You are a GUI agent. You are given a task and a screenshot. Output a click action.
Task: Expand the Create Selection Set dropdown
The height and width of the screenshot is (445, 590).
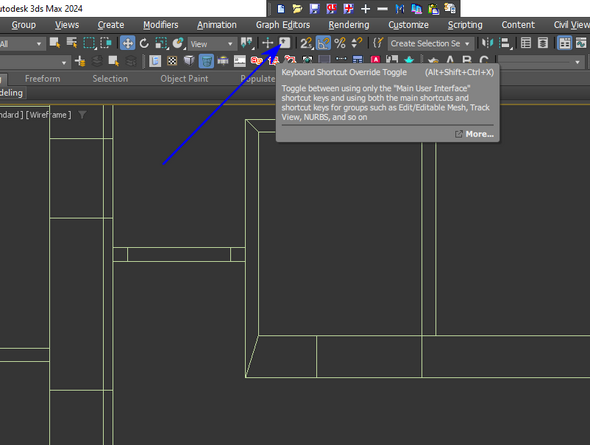pyautogui.click(x=430, y=44)
